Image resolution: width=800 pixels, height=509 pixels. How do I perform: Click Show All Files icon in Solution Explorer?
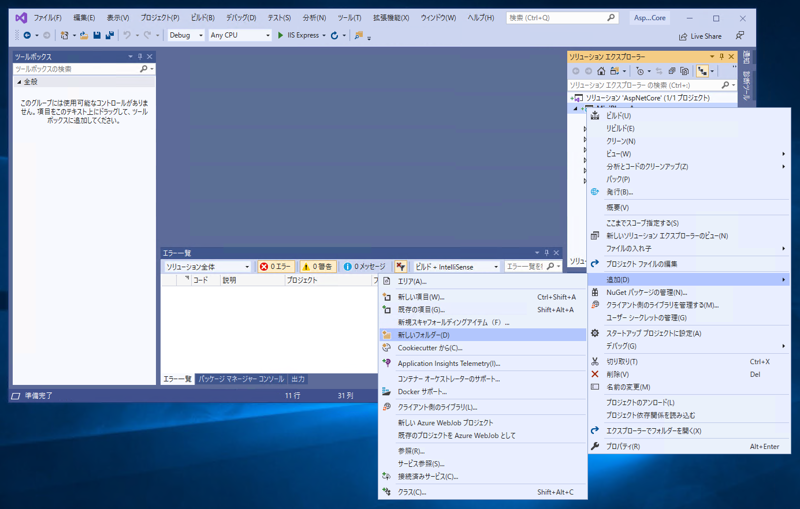pyautogui.click(x=685, y=71)
